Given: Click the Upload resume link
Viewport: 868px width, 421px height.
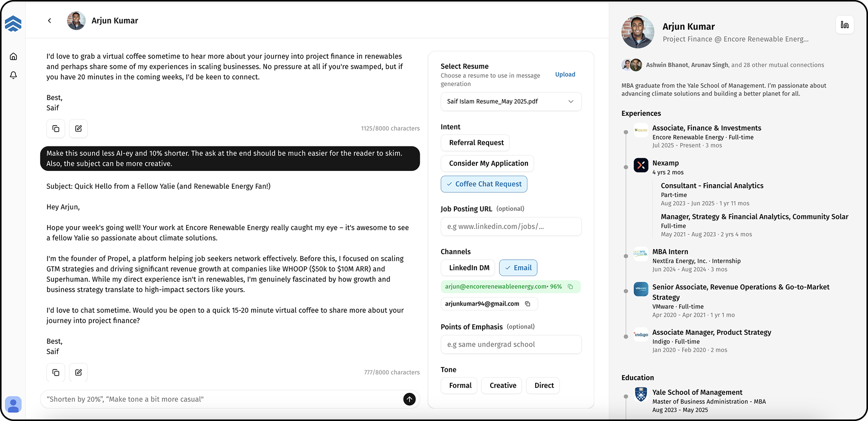Looking at the screenshot, I should (x=565, y=75).
